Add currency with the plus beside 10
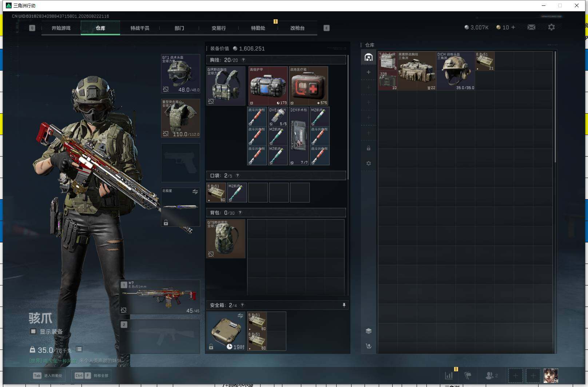This screenshot has height=387, width=588. [x=513, y=27]
